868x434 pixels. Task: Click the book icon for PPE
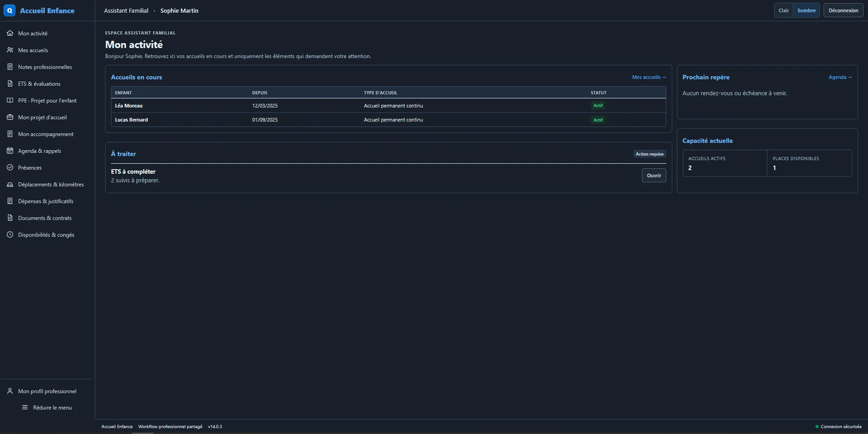(x=10, y=100)
